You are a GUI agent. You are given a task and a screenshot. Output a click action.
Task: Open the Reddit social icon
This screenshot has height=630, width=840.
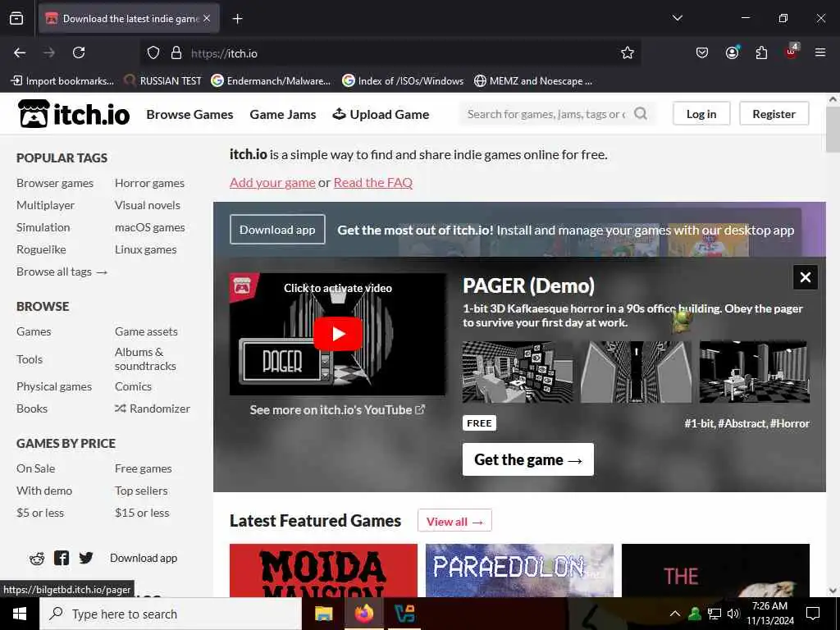pyautogui.click(x=37, y=558)
